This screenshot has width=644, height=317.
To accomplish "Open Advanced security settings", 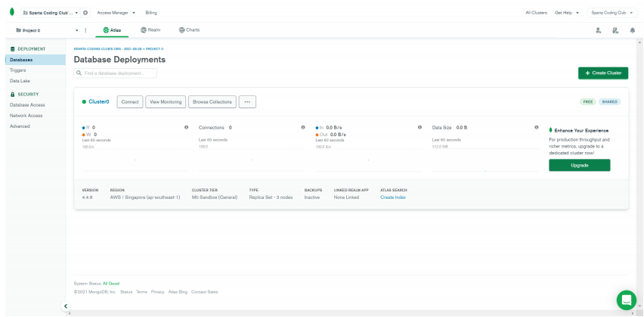I will click(x=20, y=126).
